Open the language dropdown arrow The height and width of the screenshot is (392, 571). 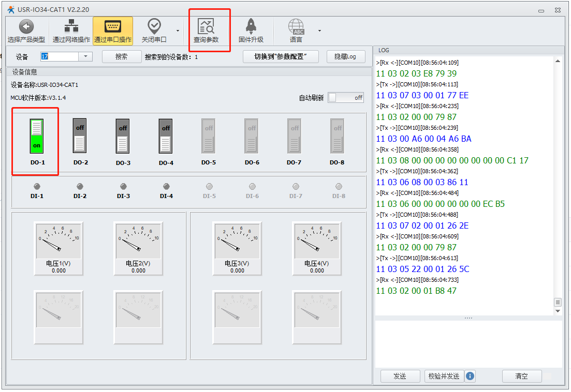(x=319, y=31)
